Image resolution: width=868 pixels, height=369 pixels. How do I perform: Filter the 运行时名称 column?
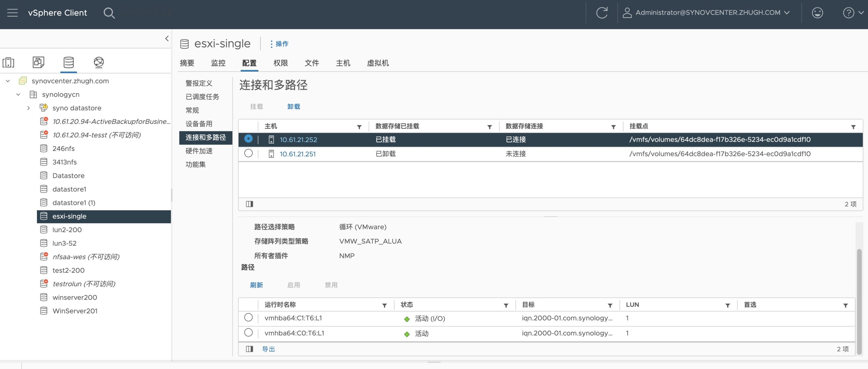[x=384, y=305]
